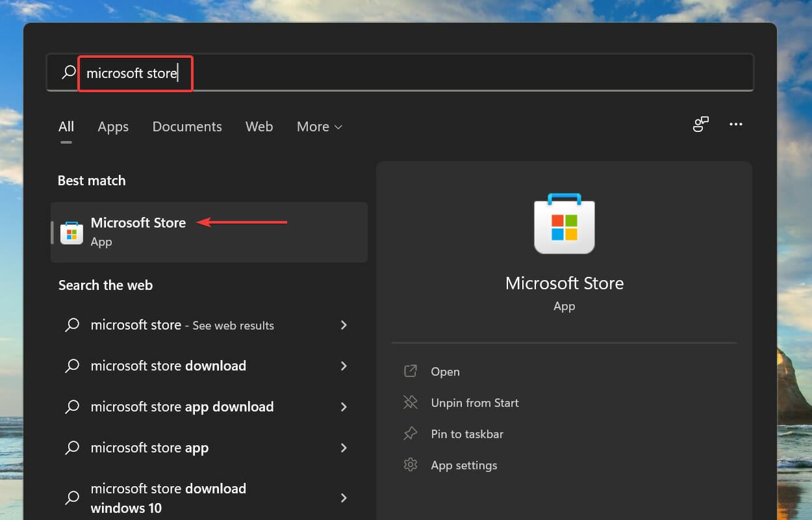812x520 pixels.
Task: Select the Web search filter
Action: (259, 127)
